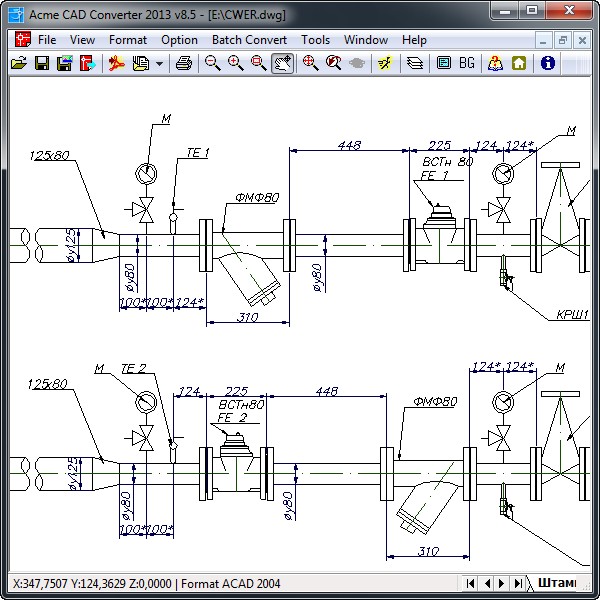Viewport: 600px width, 600px height.
Task: Toggle the full screen view icon
Action: [x=444, y=63]
